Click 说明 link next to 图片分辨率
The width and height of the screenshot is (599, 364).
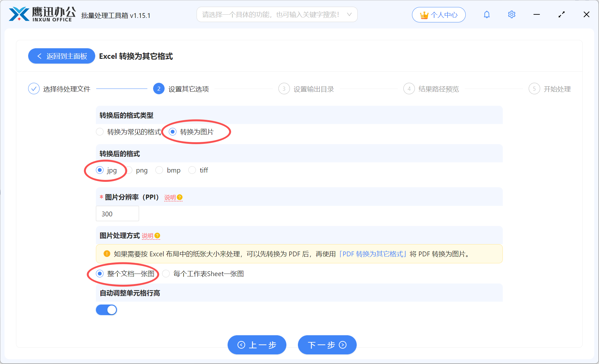(x=170, y=197)
